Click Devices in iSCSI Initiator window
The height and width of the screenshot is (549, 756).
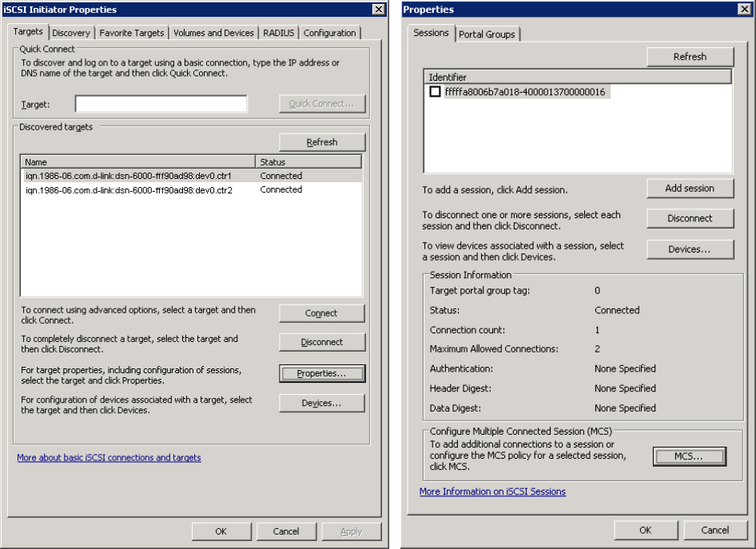tap(321, 404)
